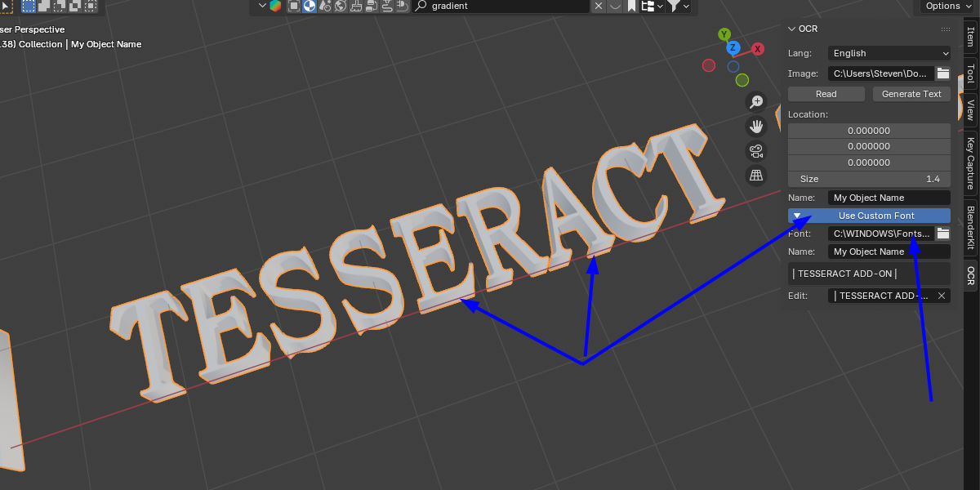Click the third Location value field
The height and width of the screenshot is (490, 980).
point(869,163)
